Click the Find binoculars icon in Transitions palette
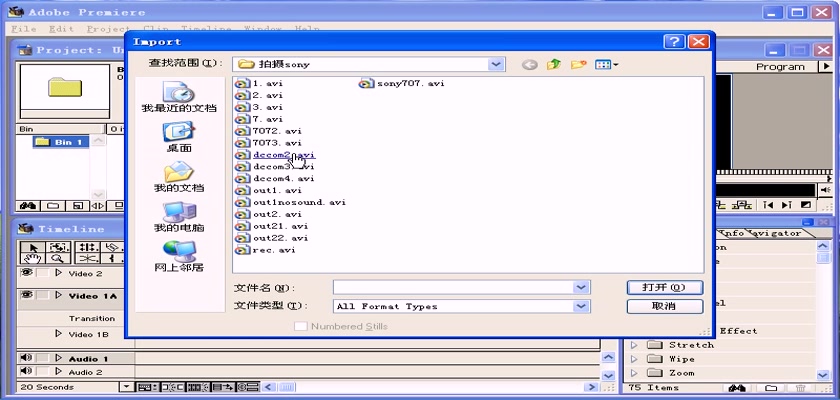840x400 pixels. pyautogui.click(x=737, y=388)
